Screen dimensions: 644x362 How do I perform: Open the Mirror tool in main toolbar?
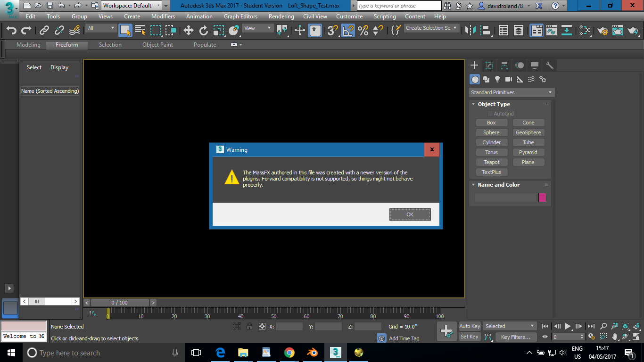coord(470,31)
